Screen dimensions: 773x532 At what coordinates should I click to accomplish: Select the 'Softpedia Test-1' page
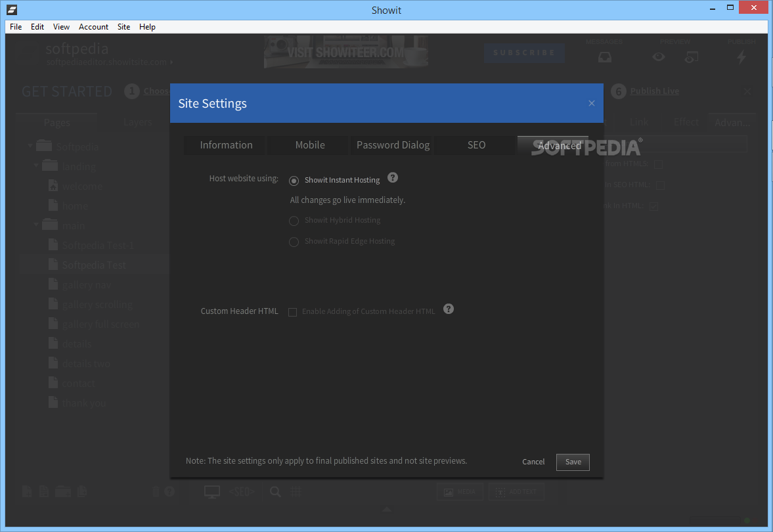pos(98,246)
